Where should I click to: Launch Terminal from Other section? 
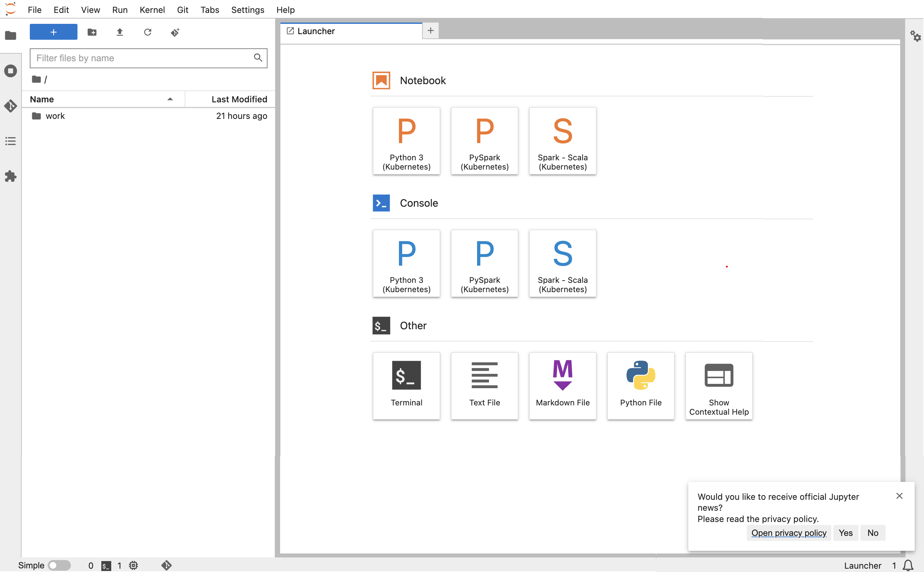click(407, 386)
